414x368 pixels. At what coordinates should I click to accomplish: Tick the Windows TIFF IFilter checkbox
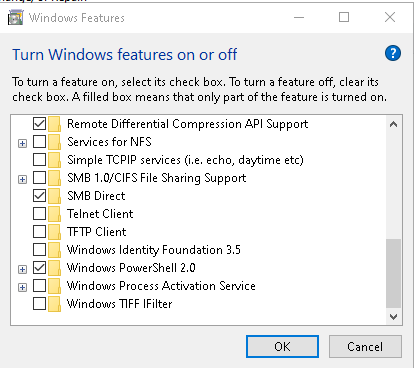(x=39, y=304)
